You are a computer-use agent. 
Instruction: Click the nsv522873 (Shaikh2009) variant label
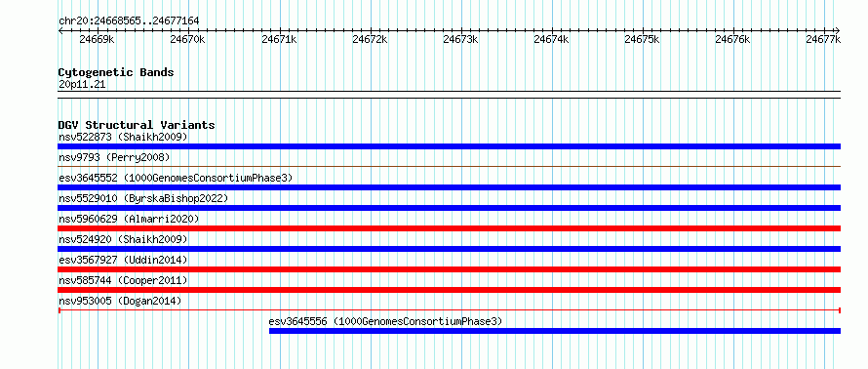123,137
